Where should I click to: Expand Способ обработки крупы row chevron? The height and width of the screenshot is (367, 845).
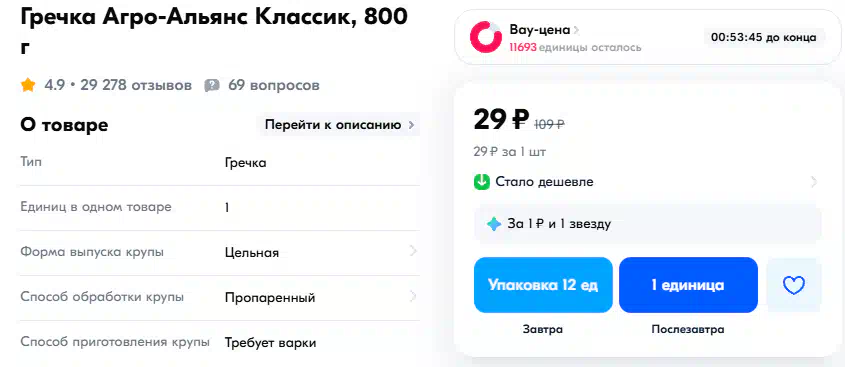point(413,296)
